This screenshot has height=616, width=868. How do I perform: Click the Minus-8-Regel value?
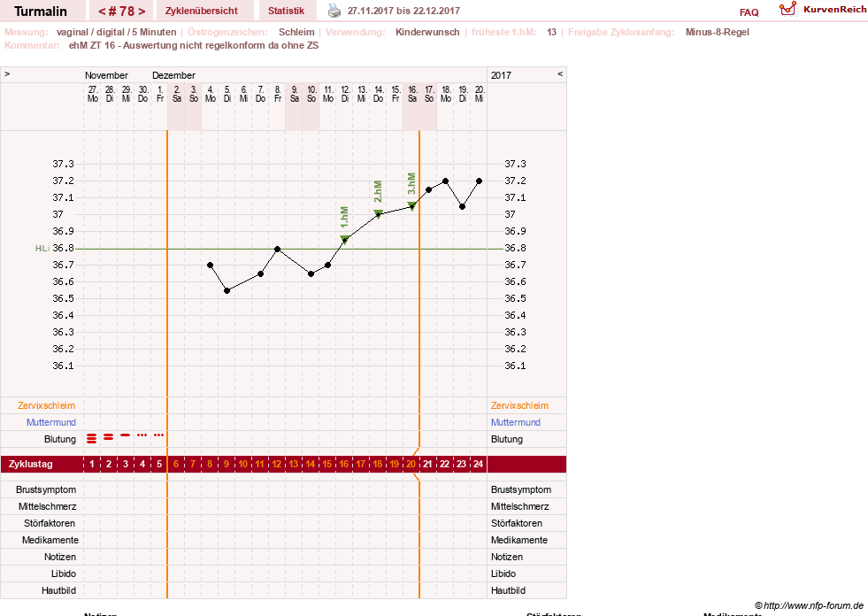[x=717, y=32]
